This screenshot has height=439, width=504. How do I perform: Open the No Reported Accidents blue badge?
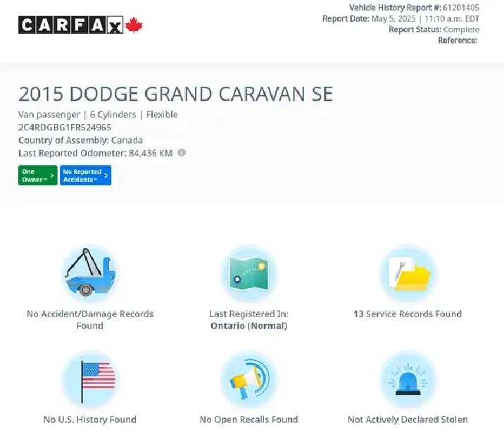[85, 175]
